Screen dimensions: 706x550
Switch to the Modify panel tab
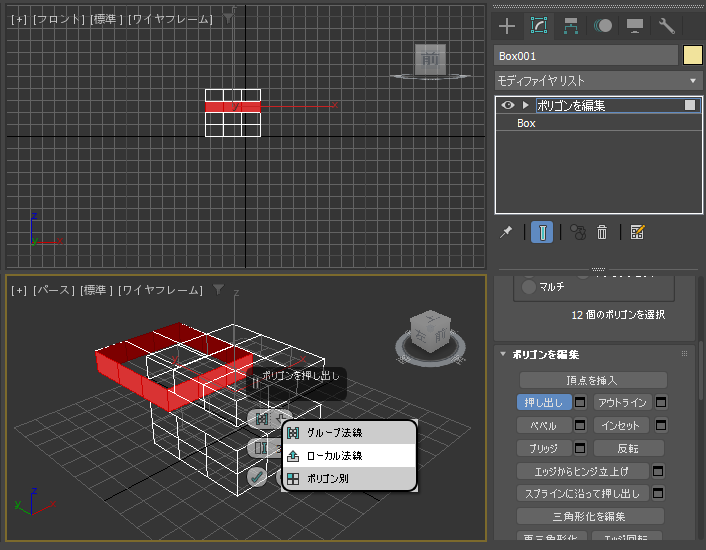tap(539, 26)
